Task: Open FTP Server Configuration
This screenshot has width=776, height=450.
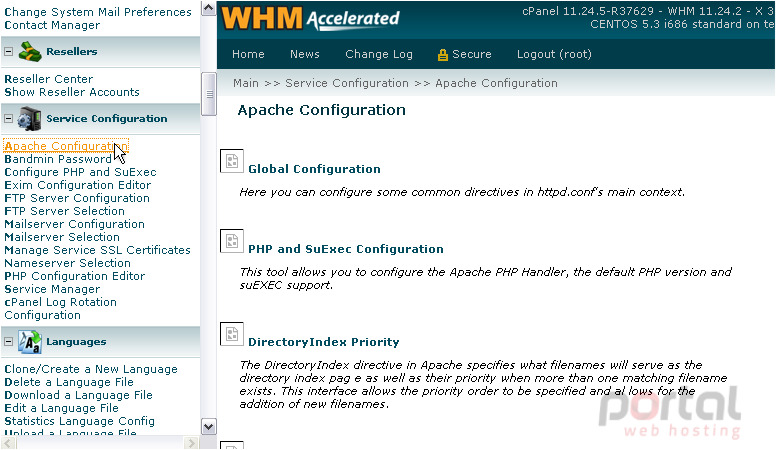Action: [77, 199]
